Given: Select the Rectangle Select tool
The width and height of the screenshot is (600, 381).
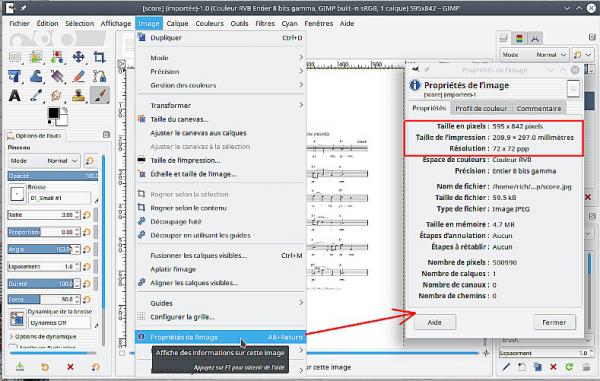Looking at the screenshot, I should pyautogui.click(x=15, y=57).
